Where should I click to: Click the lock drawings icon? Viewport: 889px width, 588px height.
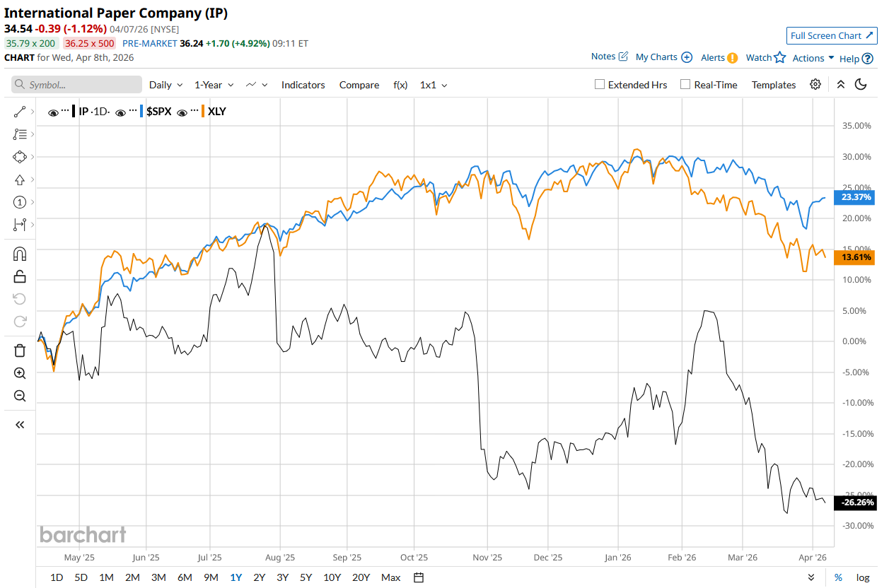tap(20, 276)
